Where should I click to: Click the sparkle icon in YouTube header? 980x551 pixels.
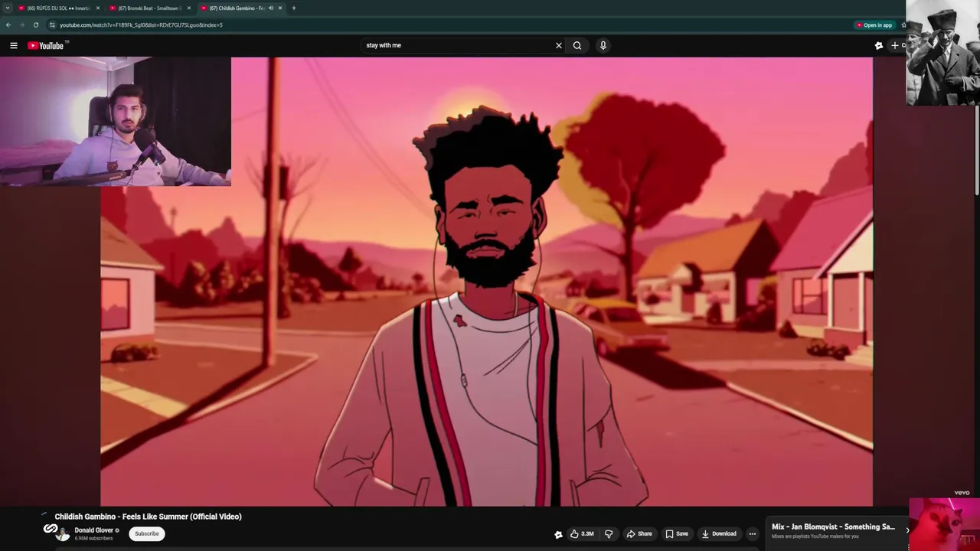(879, 45)
